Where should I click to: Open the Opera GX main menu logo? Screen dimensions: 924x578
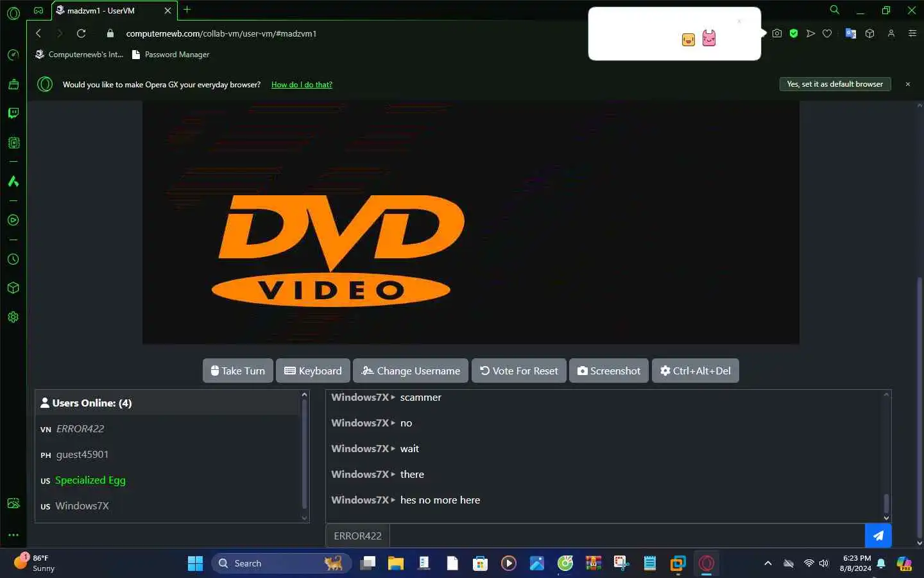tap(13, 13)
